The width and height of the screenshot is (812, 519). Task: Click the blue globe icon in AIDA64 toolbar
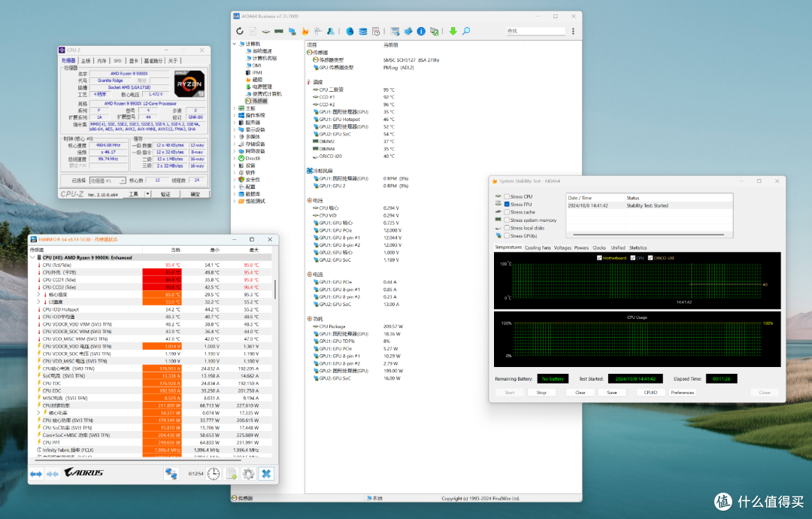(350, 31)
